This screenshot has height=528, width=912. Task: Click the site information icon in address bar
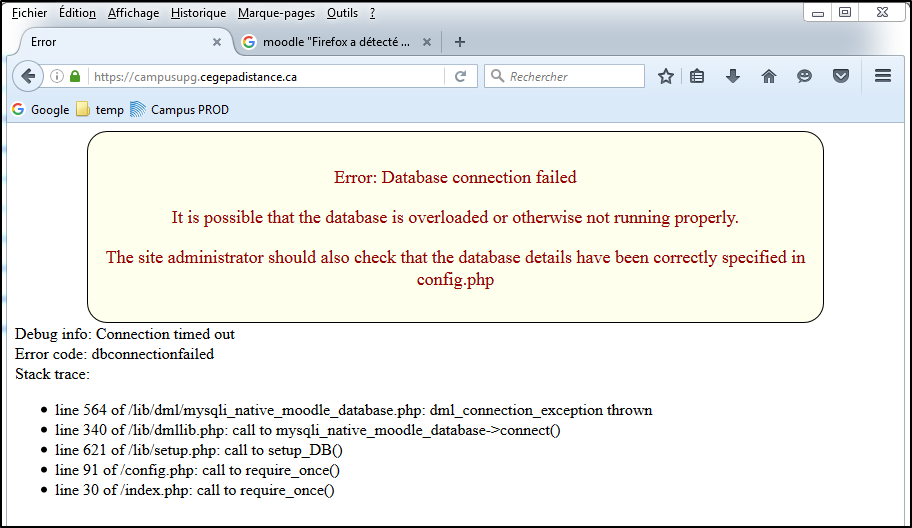57,77
